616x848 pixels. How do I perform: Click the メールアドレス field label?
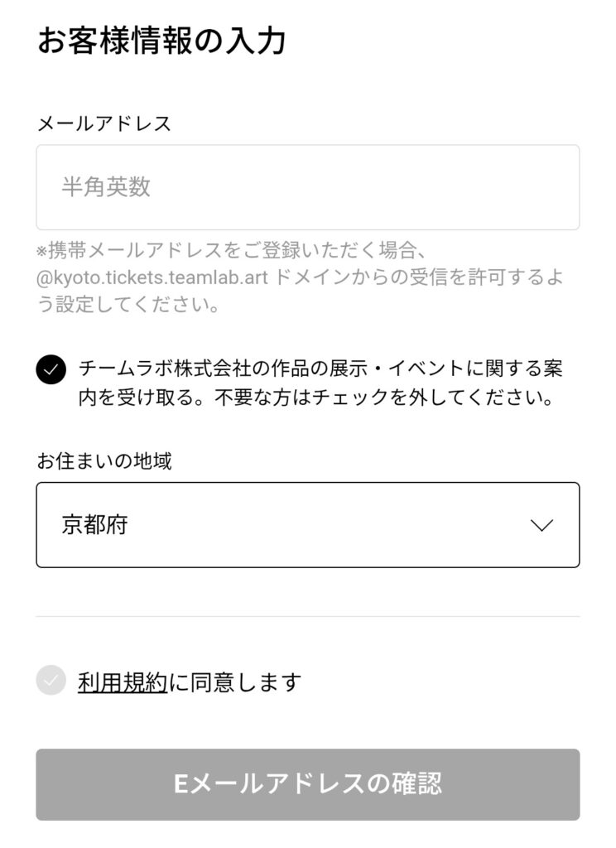pyautogui.click(x=104, y=124)
